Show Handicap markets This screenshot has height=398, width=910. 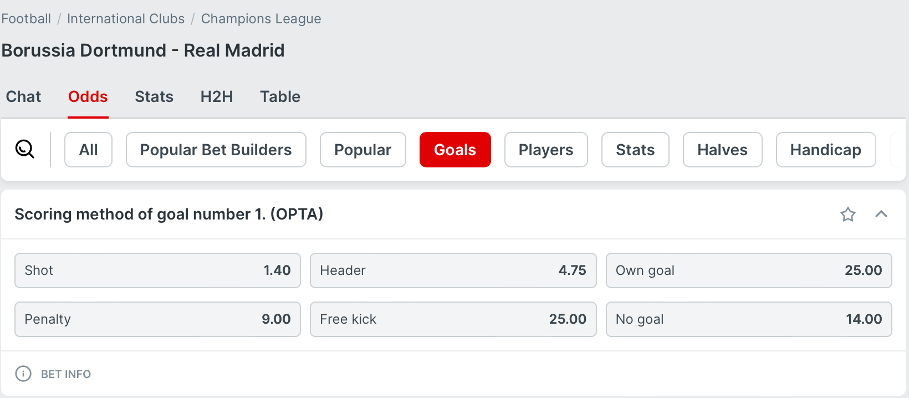tap(825, 150)
